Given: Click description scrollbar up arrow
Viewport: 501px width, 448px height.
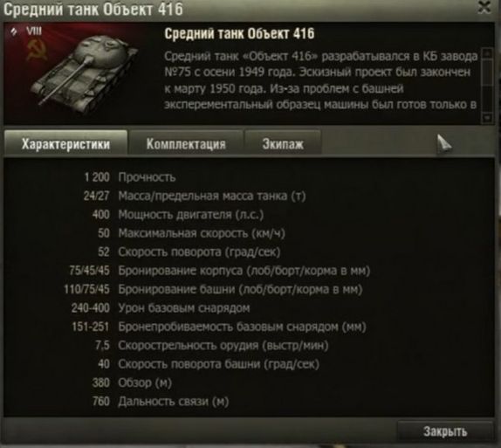Looking at the screenshot, I should click(x=487, y=53).
